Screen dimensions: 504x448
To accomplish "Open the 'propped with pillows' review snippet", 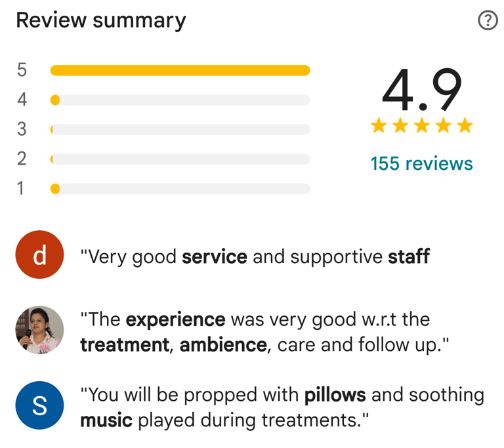I will coord(282,407).
